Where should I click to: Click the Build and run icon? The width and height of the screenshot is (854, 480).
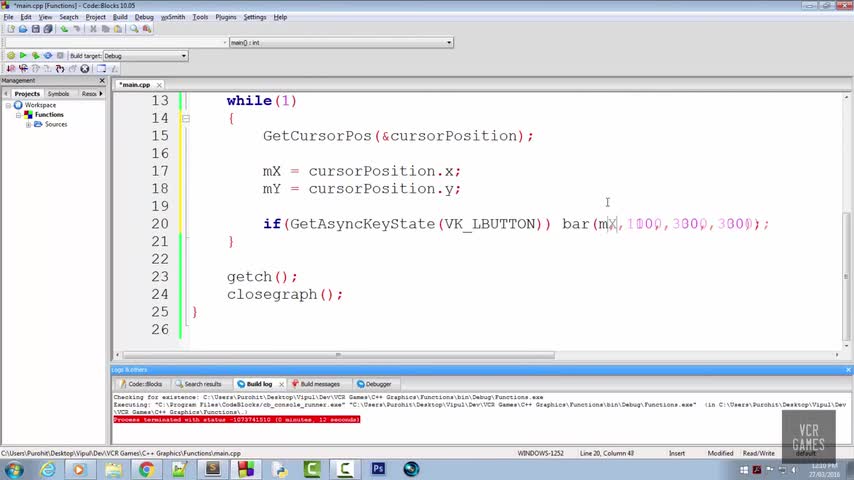[x=35, y=56]
